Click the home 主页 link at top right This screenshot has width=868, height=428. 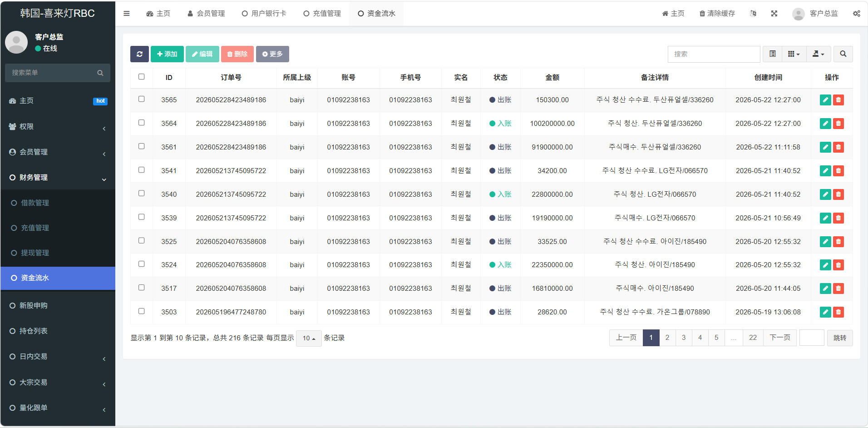click(673, 14)
